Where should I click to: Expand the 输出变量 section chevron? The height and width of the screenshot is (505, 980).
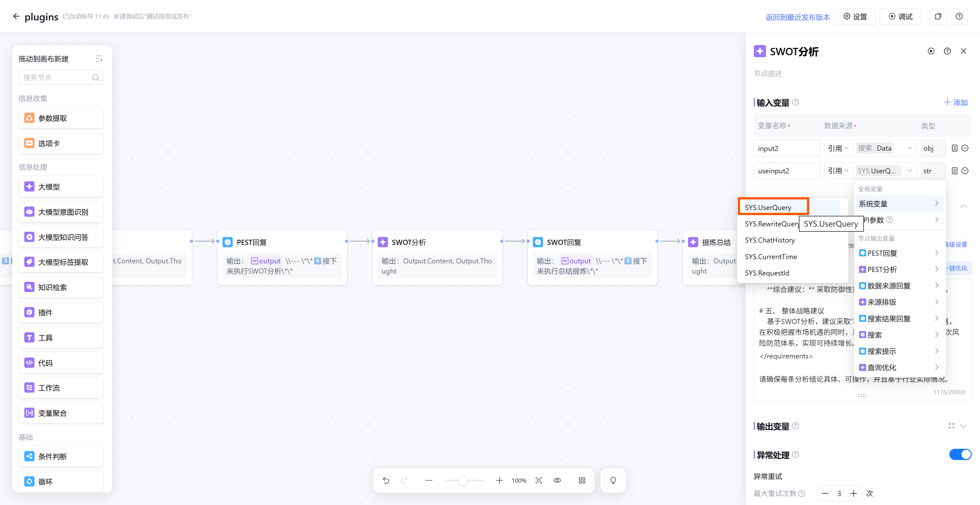pyautogui.click(x=963, y=426)
